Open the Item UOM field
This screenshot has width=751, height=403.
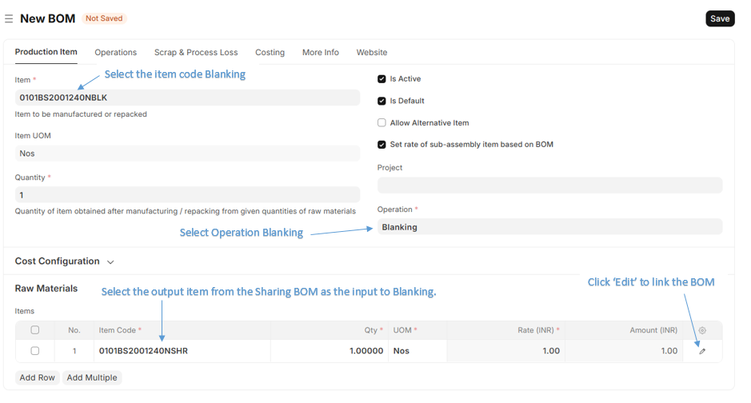coord(187,153)
